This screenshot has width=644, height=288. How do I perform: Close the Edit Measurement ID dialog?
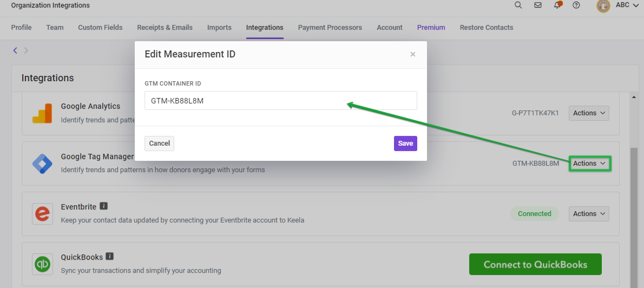[x=413, y=54]
